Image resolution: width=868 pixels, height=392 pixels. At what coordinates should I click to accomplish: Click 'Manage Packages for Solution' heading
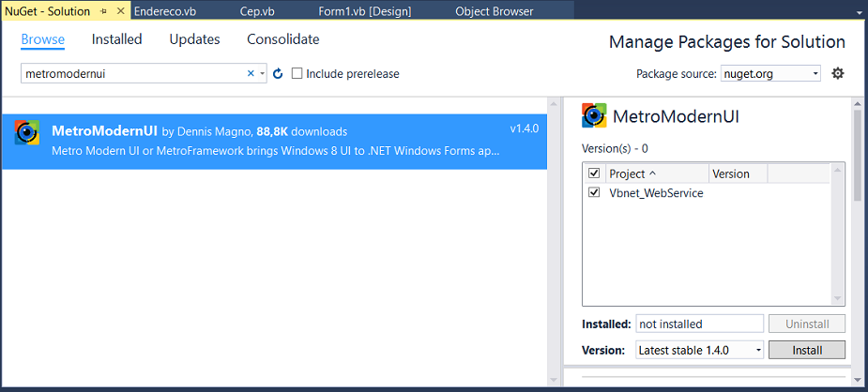pyautogui.click(x=727, y=42)
